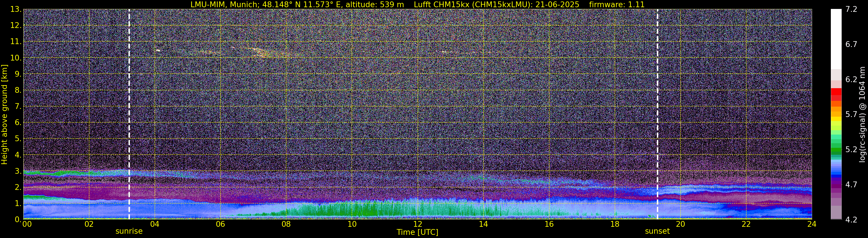Click the time axis tick label "00"
The width and height of the screenshot is (868, 238).
27,224
